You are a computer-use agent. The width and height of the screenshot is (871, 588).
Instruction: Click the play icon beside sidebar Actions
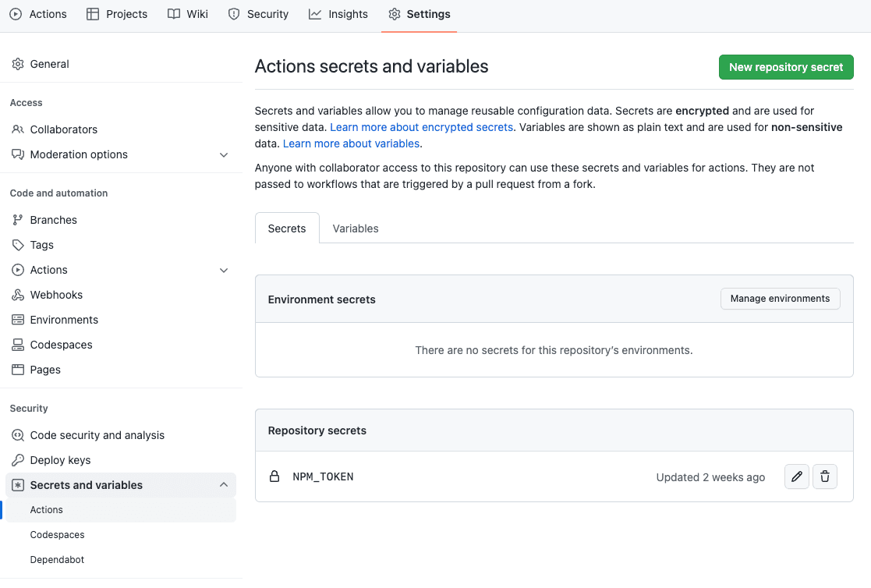18,270
